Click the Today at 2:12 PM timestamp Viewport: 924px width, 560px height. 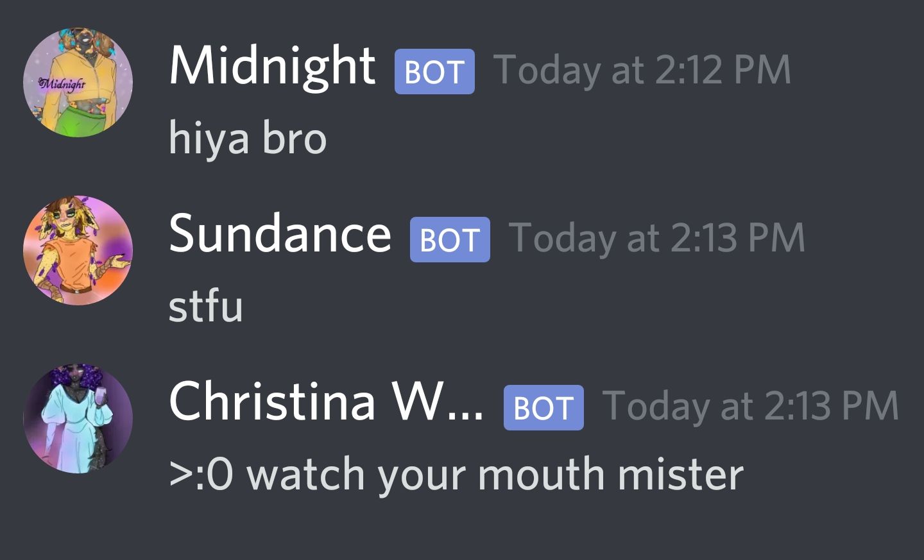click(642, 70)
